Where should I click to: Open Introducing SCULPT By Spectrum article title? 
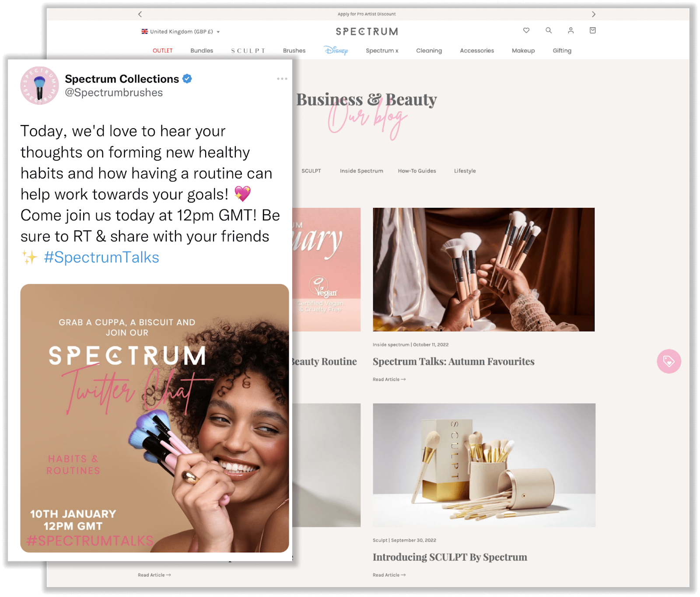click(450, 557)
